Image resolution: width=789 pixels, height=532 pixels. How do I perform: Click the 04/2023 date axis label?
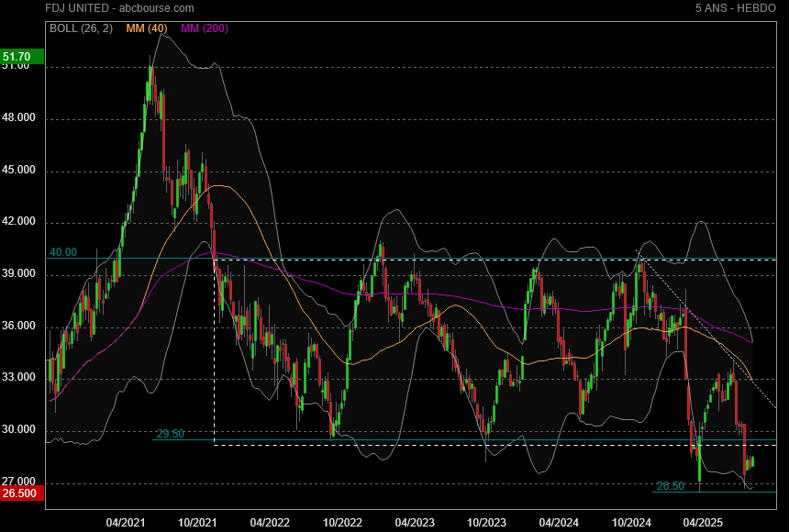click(414, 523)
